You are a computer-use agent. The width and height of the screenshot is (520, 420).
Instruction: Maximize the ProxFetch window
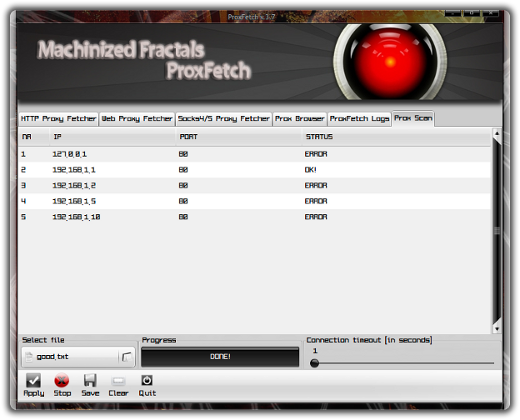472,13
